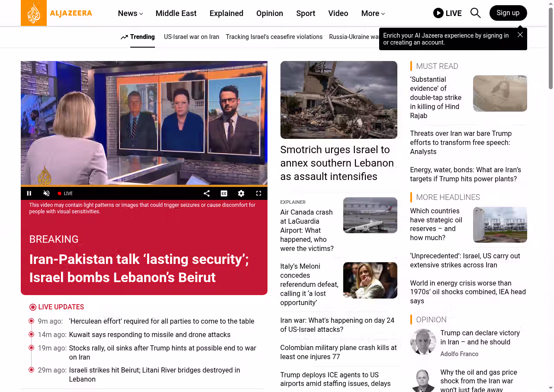Viewport: 554px width, 392px height.
Task: Unmute the live video audio
Action: (46, 193)
